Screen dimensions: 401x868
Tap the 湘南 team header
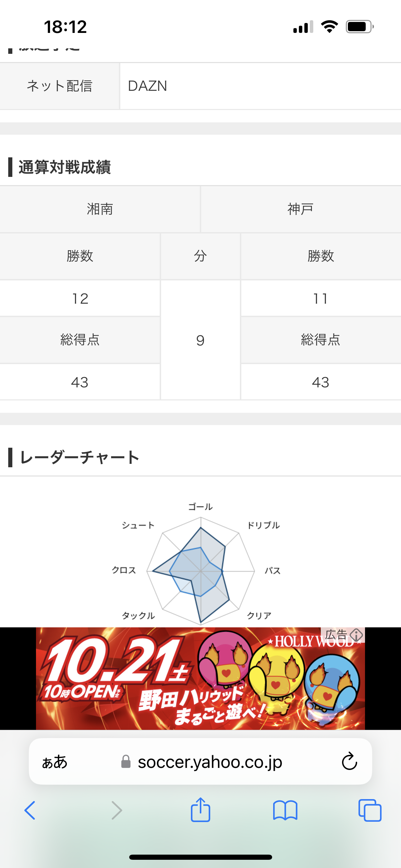click(x=100, y=209)
